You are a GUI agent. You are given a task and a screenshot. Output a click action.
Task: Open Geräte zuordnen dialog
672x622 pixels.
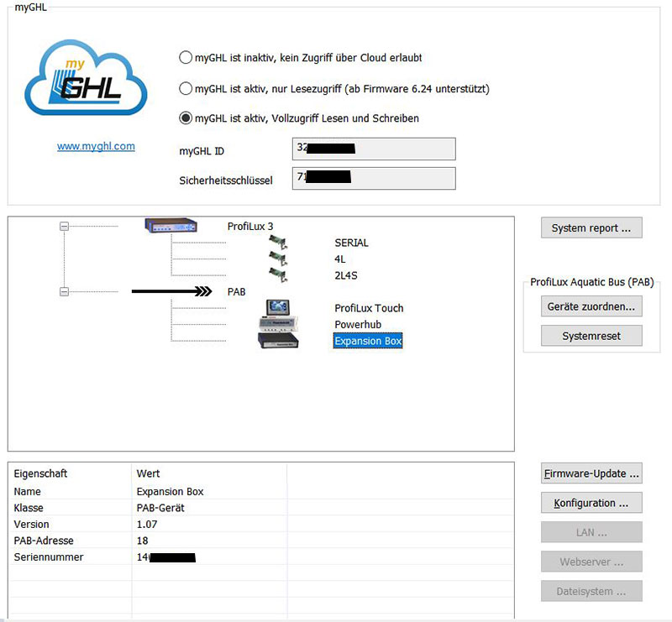coord(591,307)
